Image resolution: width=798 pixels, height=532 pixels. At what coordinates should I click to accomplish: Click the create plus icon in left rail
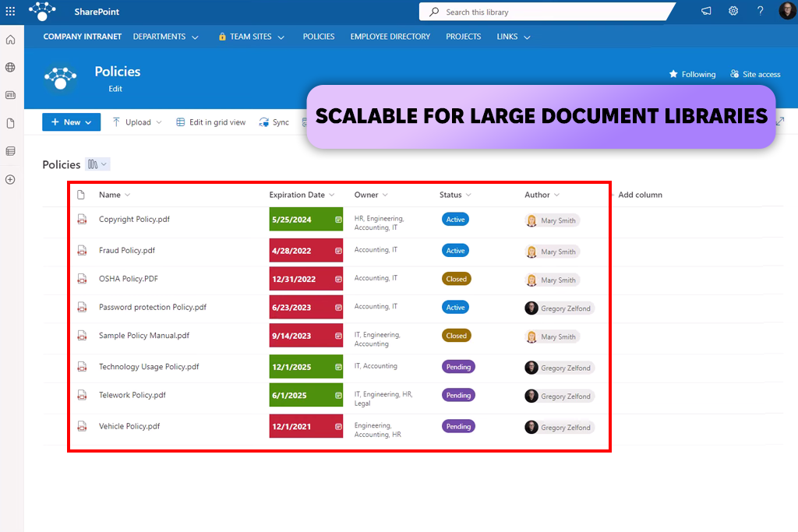click(11, 179)
